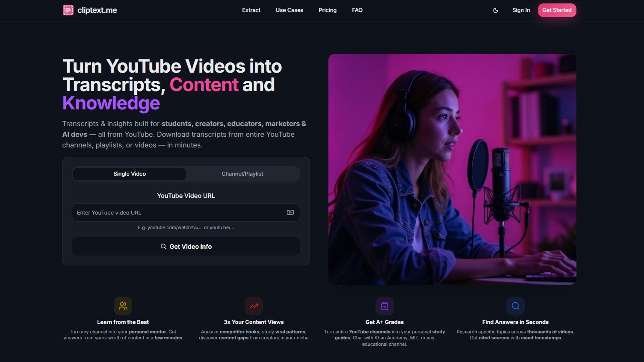This screenshot has height=362, width=644.
Task: Toggle dark mode with the moon icon
Action: [x=496, y=10]
